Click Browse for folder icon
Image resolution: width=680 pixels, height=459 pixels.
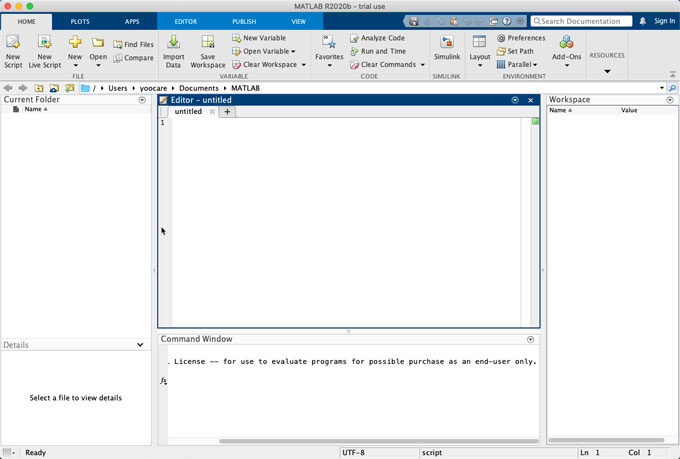pos(54,88)
